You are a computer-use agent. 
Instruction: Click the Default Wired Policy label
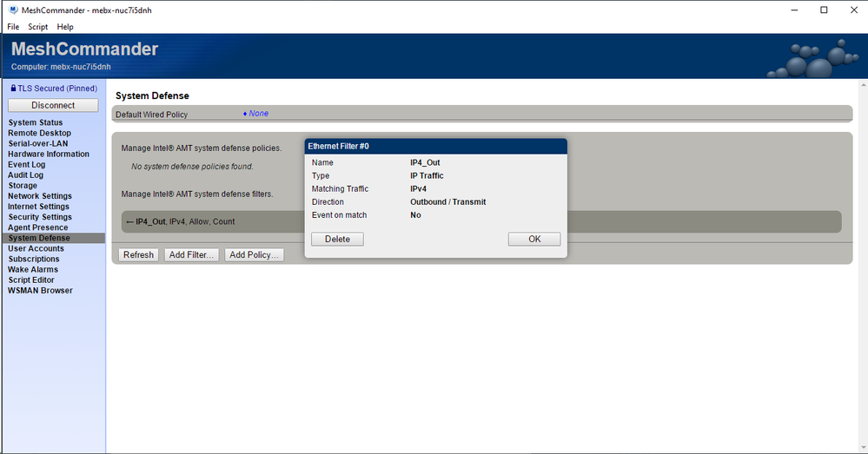click(152, 115)
